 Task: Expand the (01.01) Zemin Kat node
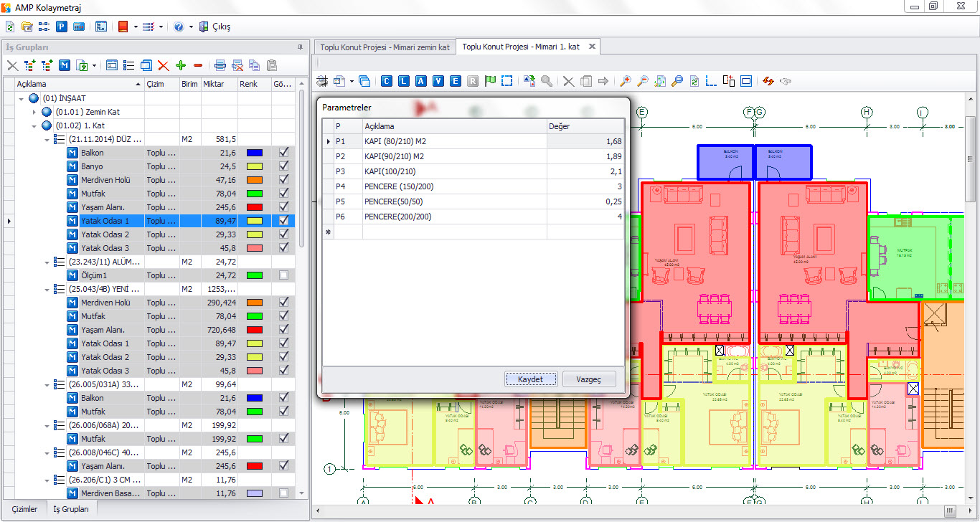coord(34,112)
